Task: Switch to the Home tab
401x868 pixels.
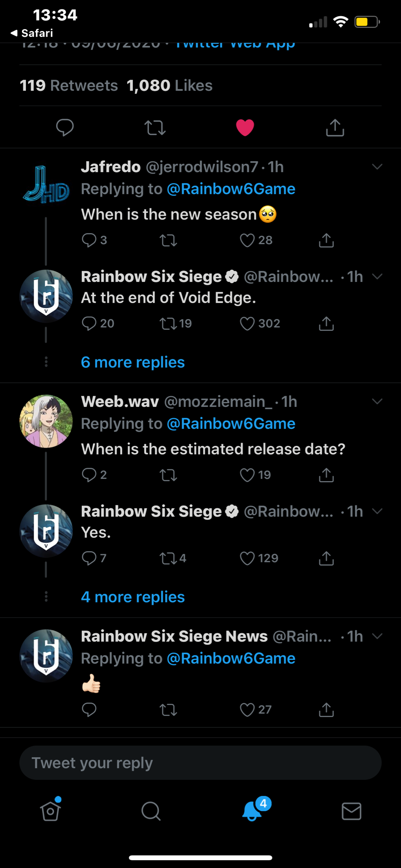Action: [51, 811]
